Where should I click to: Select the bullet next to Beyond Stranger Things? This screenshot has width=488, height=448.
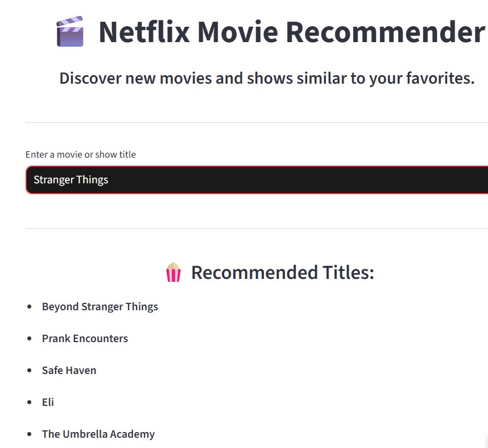click(x=30, y=306)
